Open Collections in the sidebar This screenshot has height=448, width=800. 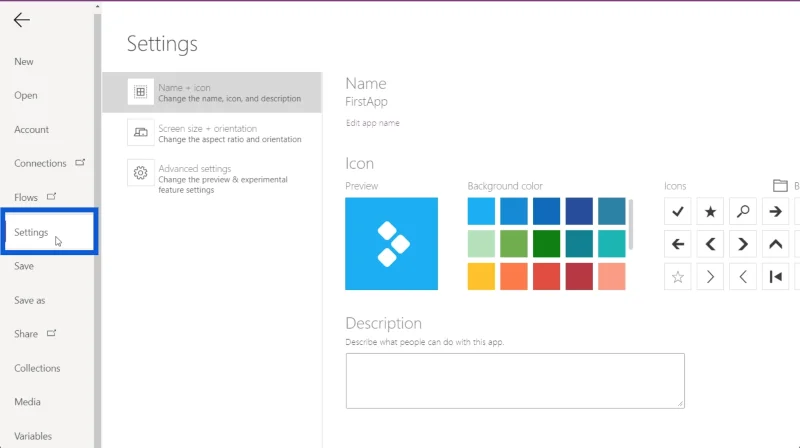37,368
